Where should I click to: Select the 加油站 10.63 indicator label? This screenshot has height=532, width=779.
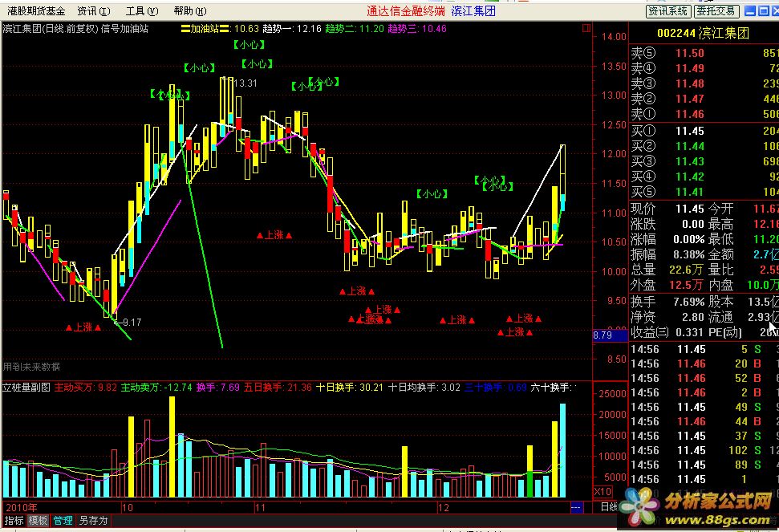tap(220, 29)
